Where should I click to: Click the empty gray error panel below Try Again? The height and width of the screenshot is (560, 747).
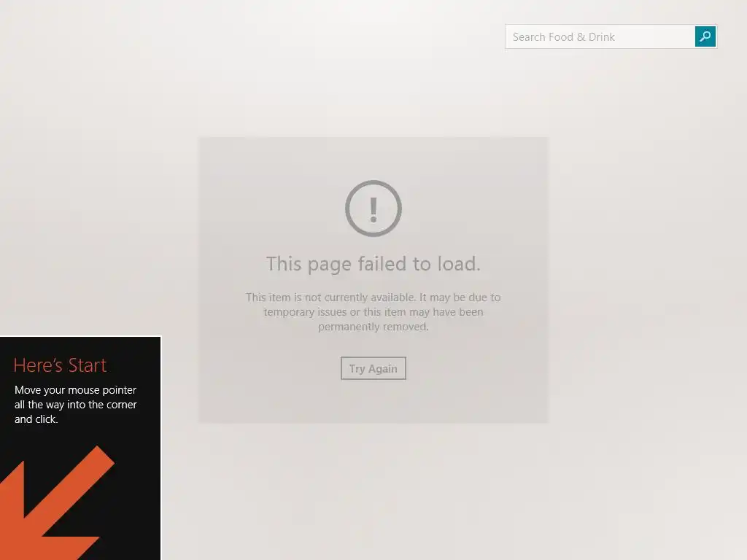click(373, 401)
